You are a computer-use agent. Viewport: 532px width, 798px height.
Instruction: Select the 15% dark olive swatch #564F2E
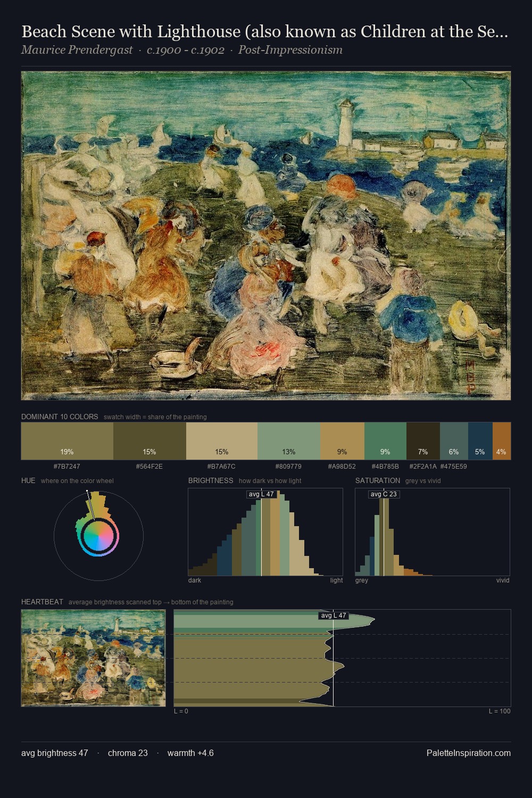(x=149, y=441)
